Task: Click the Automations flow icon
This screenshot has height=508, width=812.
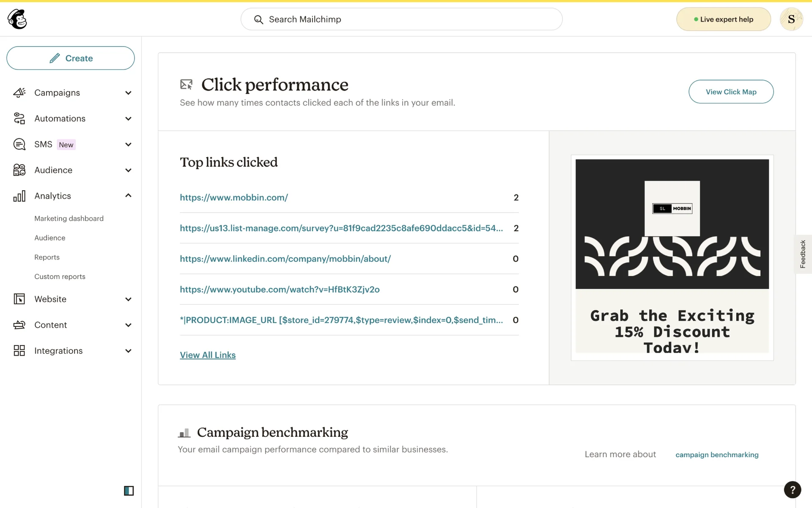Action: 19,119
